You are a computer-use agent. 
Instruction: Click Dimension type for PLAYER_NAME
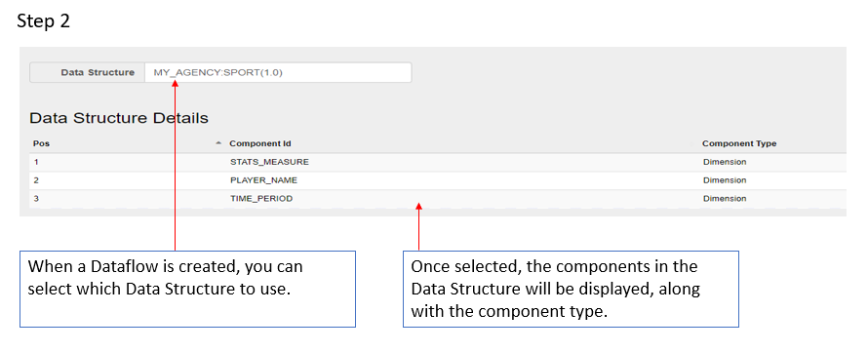tap(725, 180)
